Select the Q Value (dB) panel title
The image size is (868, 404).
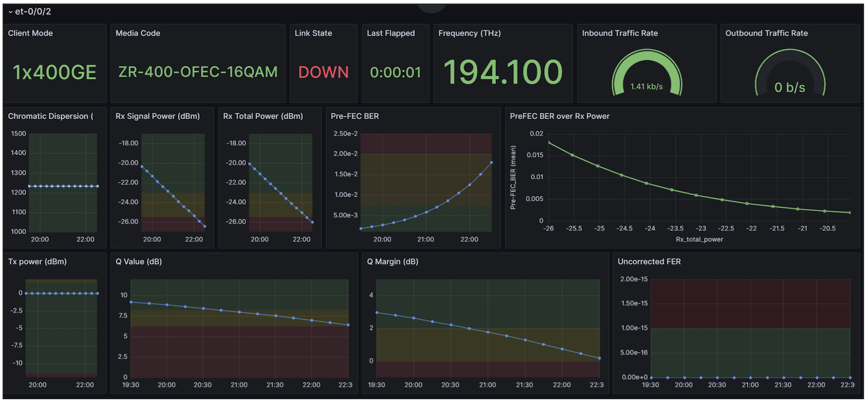click(x=139, y=262)
